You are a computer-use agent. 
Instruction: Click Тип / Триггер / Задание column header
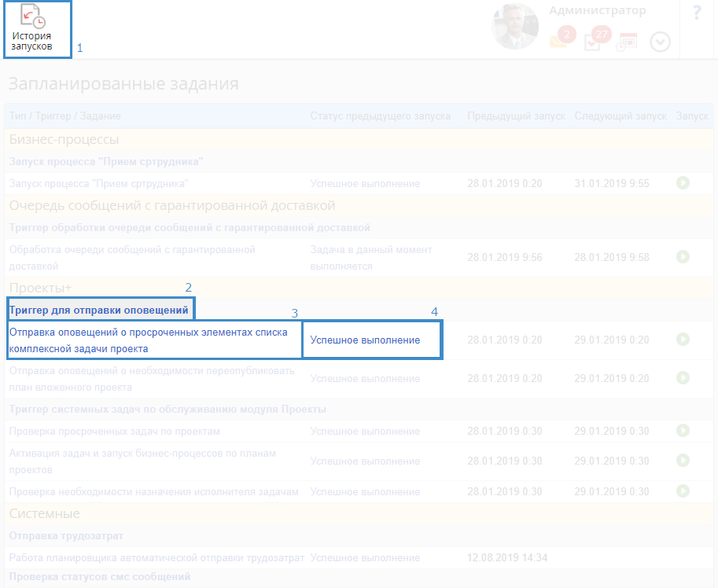64,116
